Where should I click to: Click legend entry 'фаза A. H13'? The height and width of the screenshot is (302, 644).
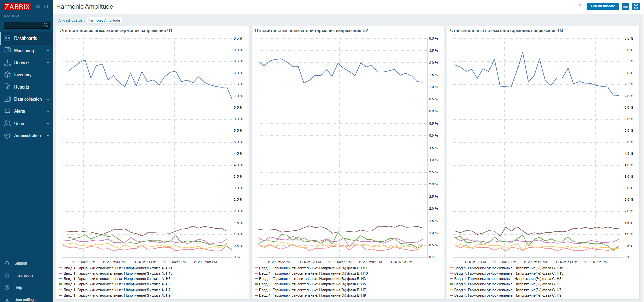(x=118, y=273)
